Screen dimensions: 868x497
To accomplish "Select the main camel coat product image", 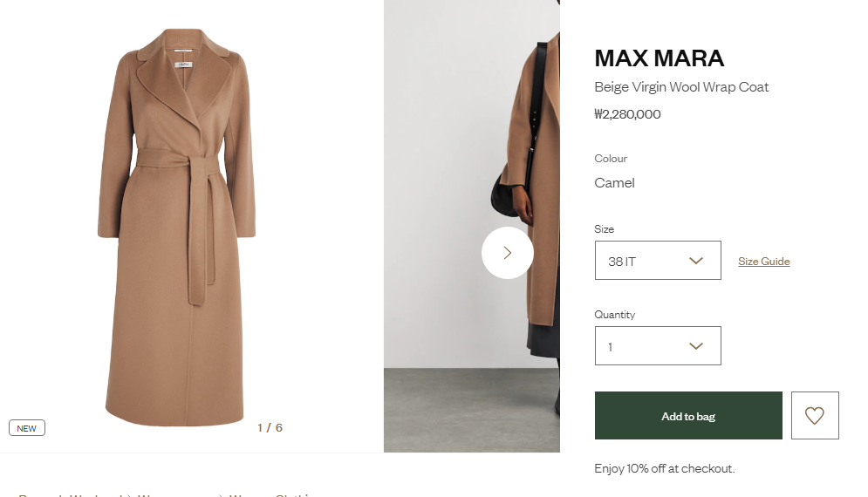I will click(x=177, y=227).
